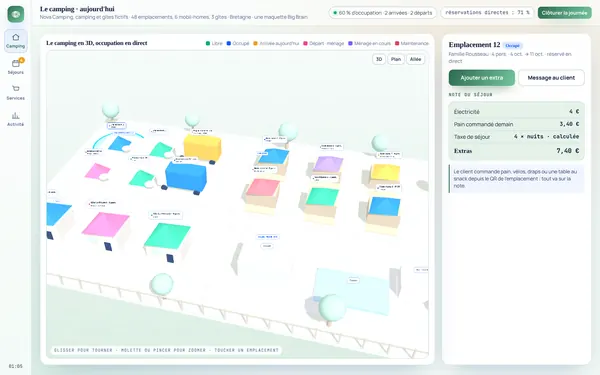Viewport: 600px width, 375px height.
Task: Click the Pain commandé demain row
Action: pyautogui.click(x=516, y=124)
